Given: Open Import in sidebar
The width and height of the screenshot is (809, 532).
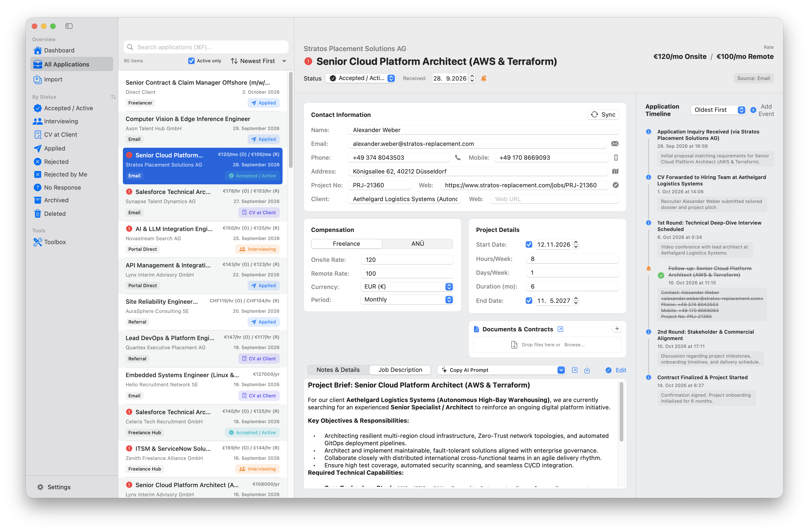Looking at the screenshot, I should click(x=72, y=79).
